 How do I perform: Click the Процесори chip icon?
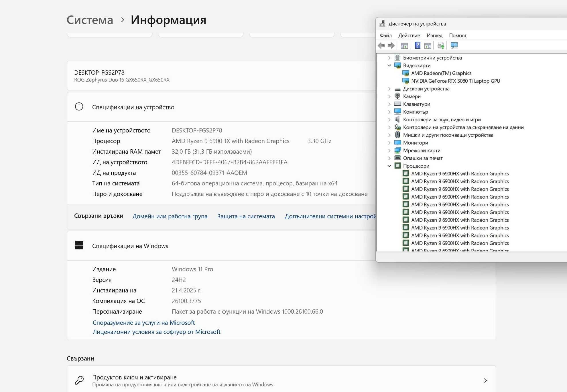397,166
